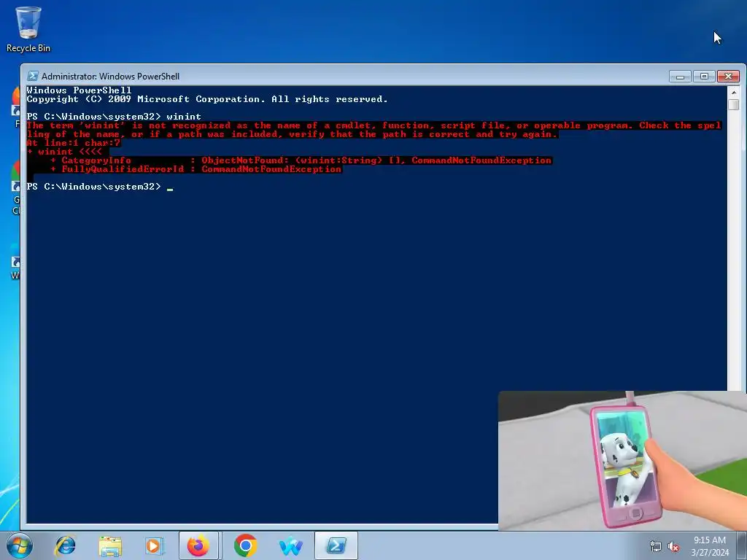The width and height of the screenshot is (747, 560).
Task: Click the PowerShell title bar icon
Action: point(32,76)
